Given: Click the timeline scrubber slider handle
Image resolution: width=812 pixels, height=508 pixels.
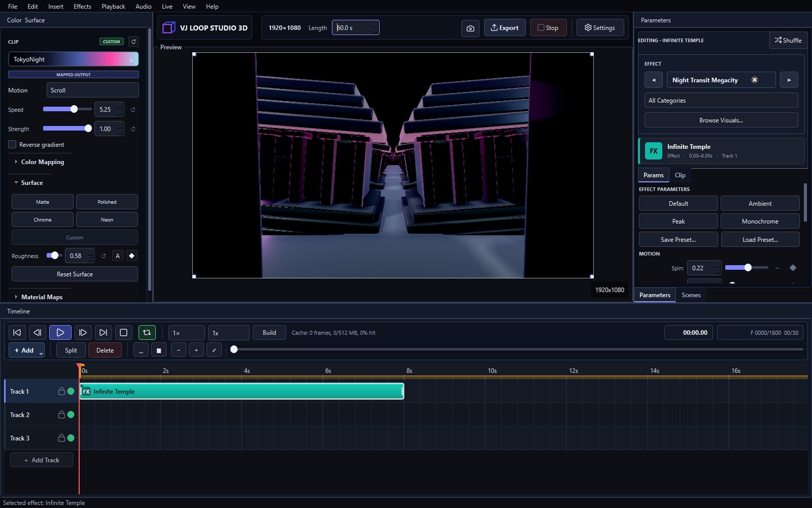Looking at the screenshot, I should pyautogui.click(x=234, y=349).
